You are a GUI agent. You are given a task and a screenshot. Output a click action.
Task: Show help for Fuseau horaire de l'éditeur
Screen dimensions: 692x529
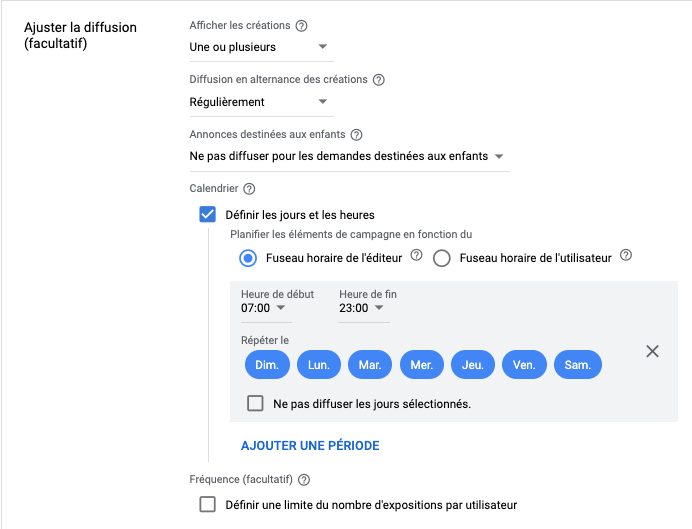(x=416, y=255)
